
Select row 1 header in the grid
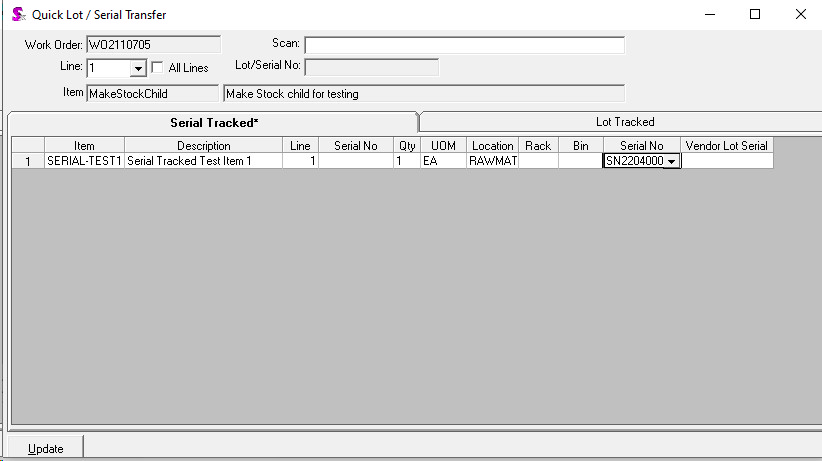pyautogui.click(x=28, y=161)
